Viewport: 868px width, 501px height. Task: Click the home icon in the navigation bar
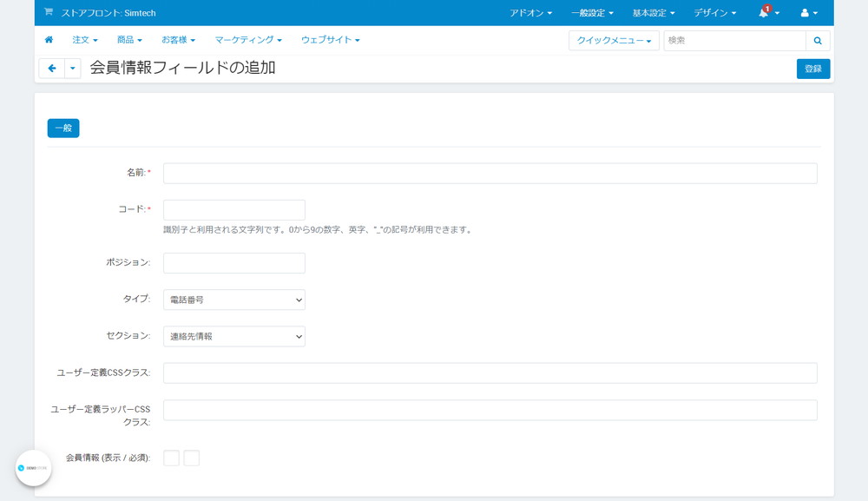[49, 40]
